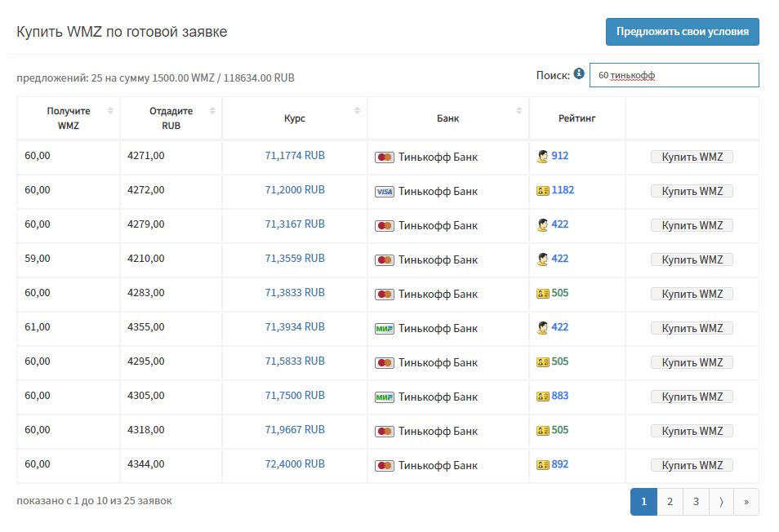
Task: Click the text 'показано с 1 до 10 из 25 заявок'
Action: (95, 501)
